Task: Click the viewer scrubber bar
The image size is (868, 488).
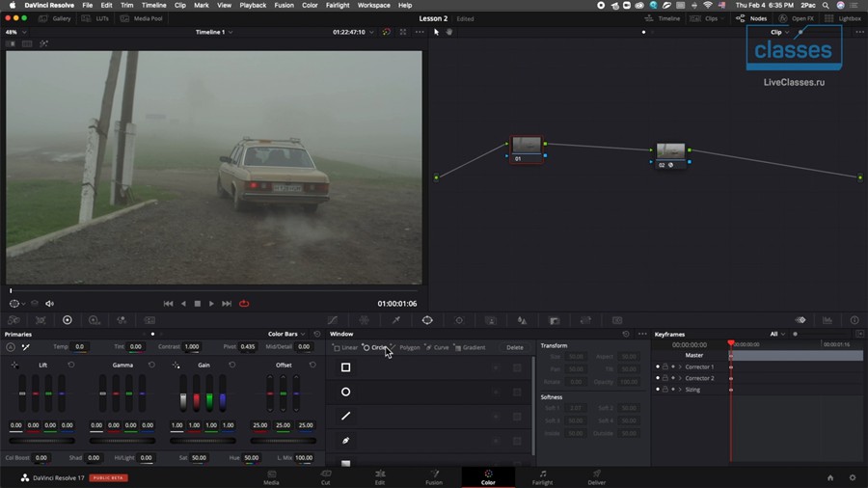Action: (214, 290)
